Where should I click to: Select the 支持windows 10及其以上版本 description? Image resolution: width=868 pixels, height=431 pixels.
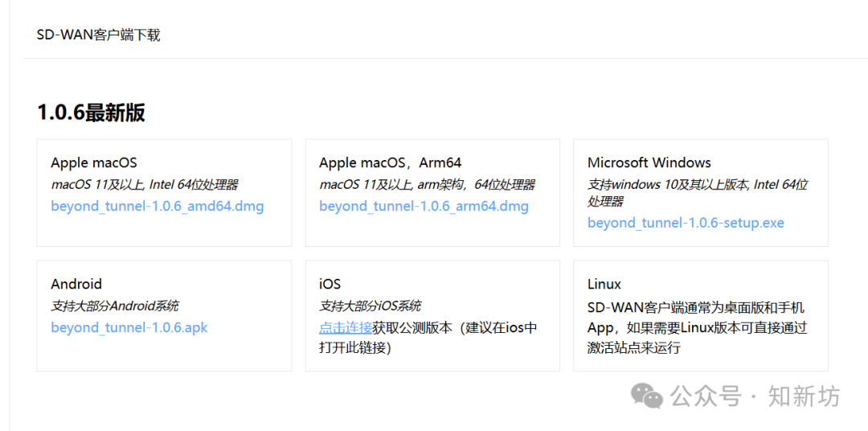(698, 192)
